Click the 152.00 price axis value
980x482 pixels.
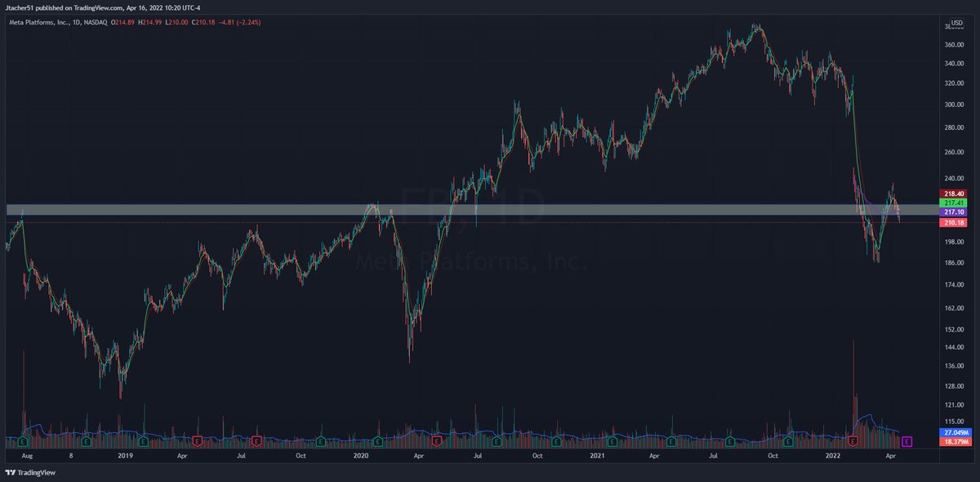click(955, 329)
